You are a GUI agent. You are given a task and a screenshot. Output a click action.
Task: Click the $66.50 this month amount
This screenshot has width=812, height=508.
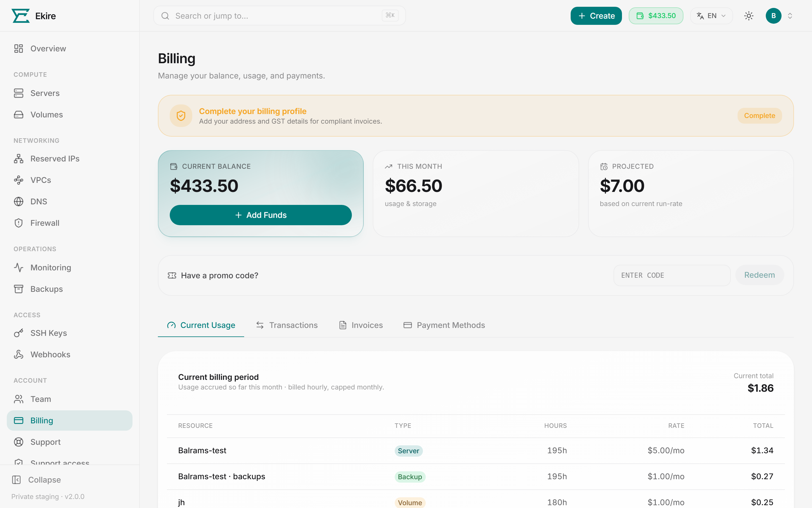pyautogui.click(x=413, y=186)
